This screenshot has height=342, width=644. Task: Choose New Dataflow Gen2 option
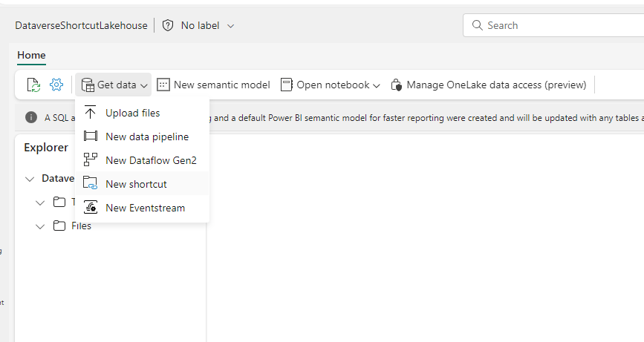151,160
